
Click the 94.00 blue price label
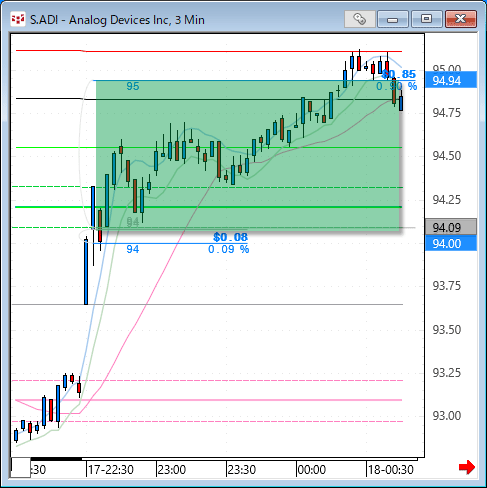click(451, 244)
